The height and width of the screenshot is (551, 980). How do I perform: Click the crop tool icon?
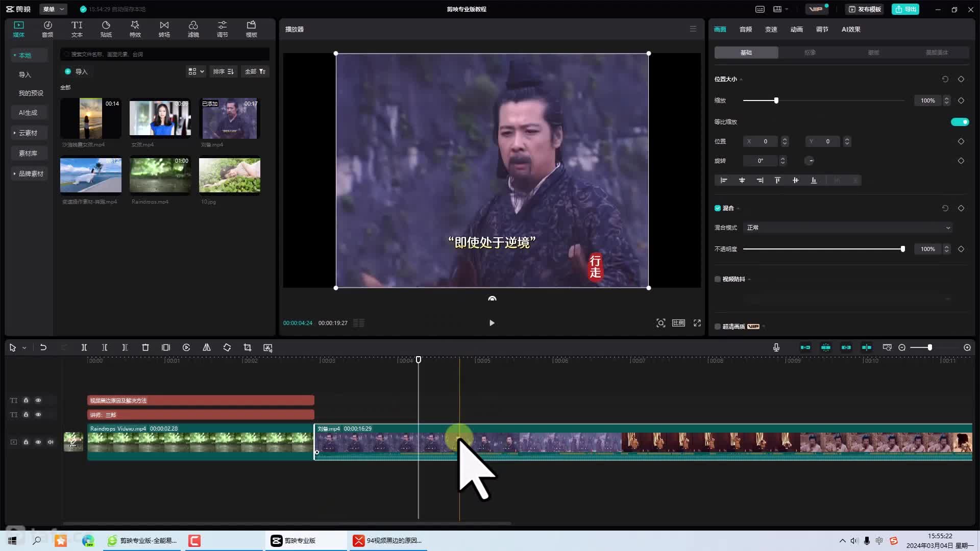248,347
